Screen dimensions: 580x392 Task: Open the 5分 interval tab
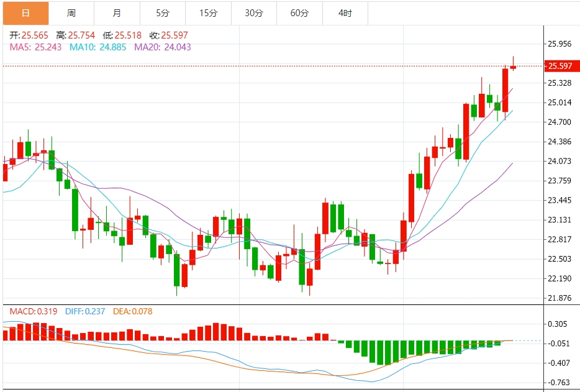[x=163, y=13]
